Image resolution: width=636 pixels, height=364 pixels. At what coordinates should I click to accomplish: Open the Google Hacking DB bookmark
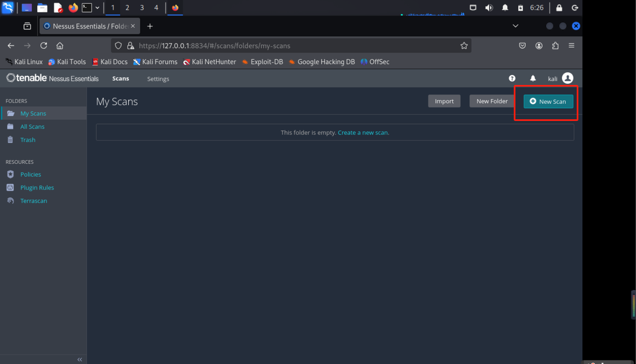[x=322, y=62]
